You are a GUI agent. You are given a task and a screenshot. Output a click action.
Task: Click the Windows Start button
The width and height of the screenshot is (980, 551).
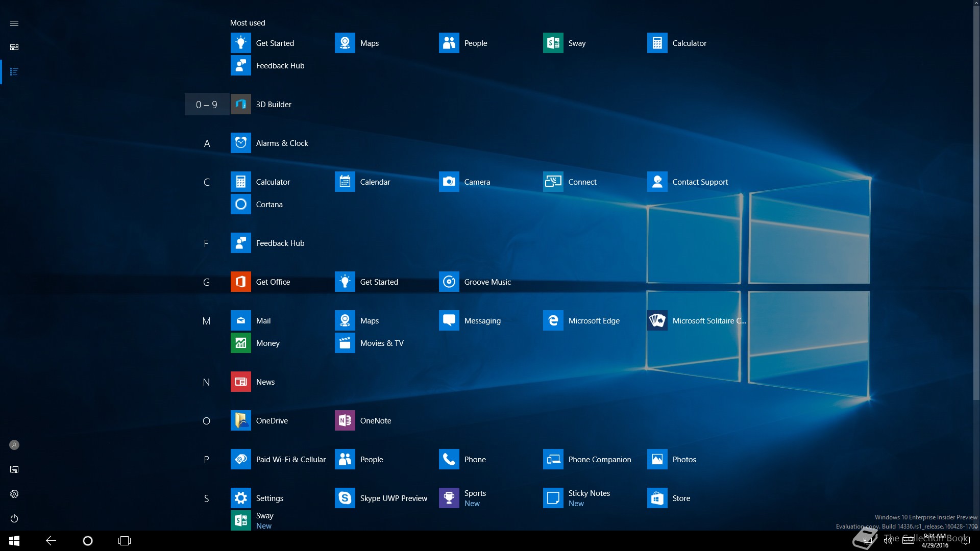(14, 541)
